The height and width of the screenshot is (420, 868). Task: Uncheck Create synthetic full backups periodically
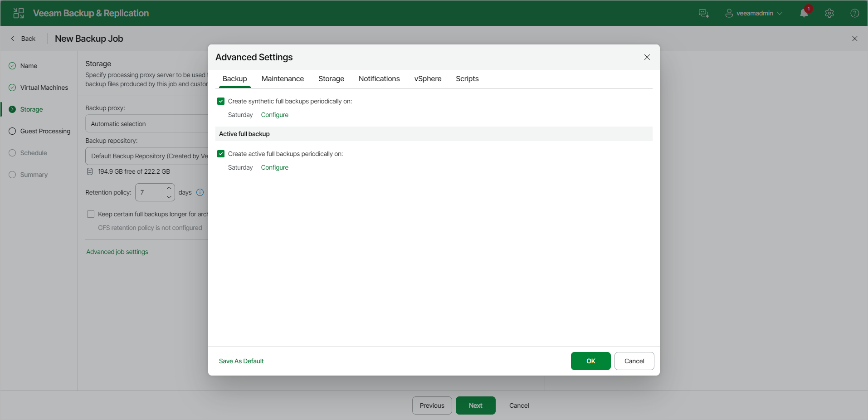221,101
